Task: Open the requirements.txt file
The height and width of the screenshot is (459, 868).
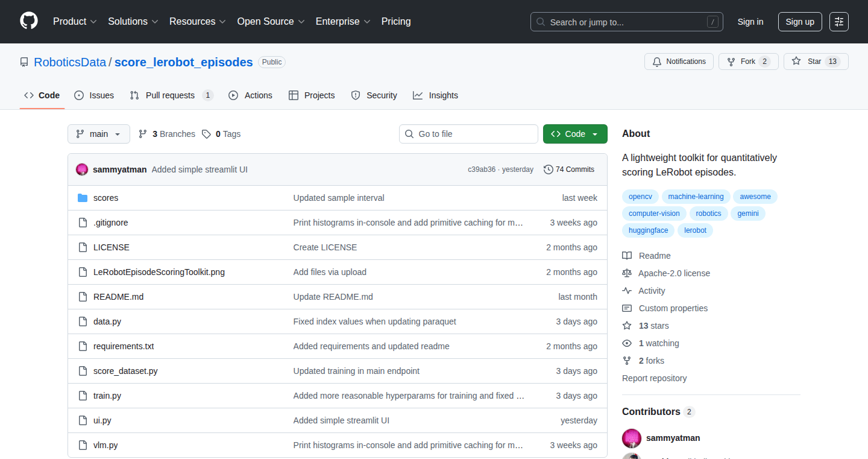Action: (124, 346)
